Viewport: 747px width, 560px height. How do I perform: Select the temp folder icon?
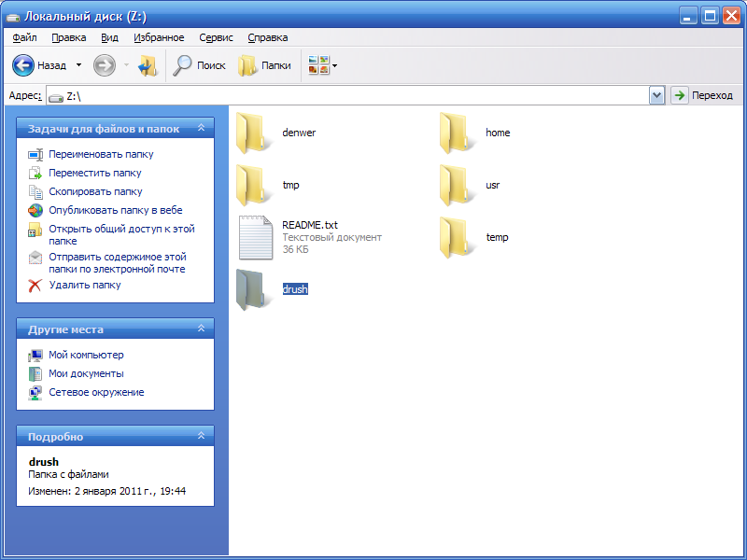click(456, 238)
